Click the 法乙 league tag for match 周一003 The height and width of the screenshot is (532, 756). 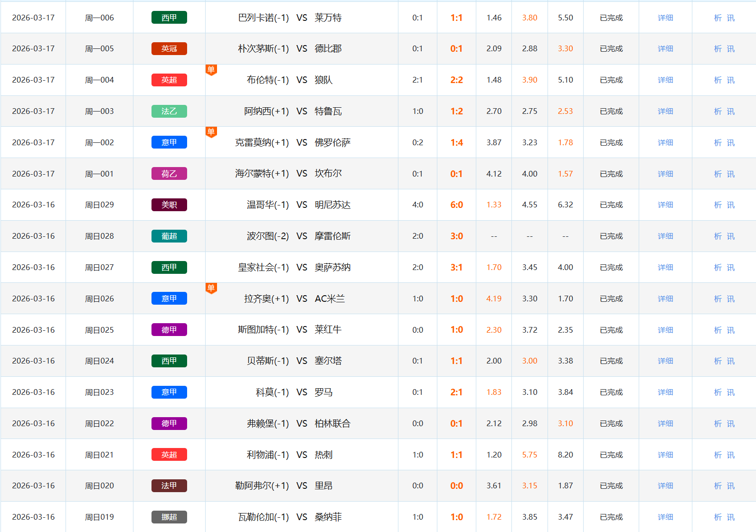[169, 111]
